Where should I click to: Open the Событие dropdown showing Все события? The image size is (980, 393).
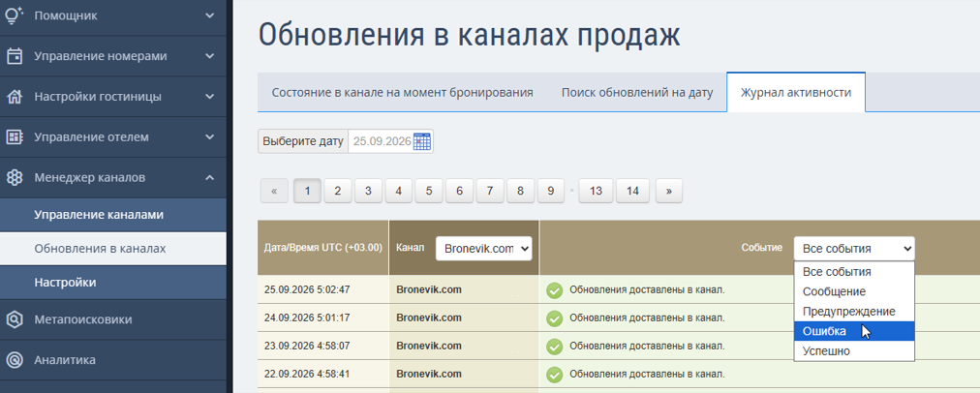tap(854, 248)
